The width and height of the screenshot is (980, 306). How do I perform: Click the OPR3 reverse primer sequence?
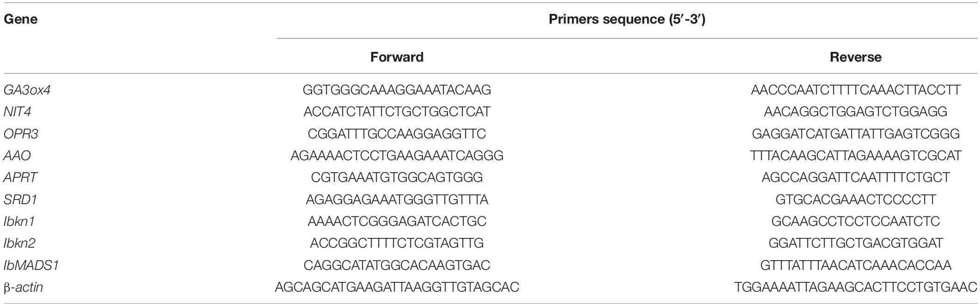coord(856,134)
